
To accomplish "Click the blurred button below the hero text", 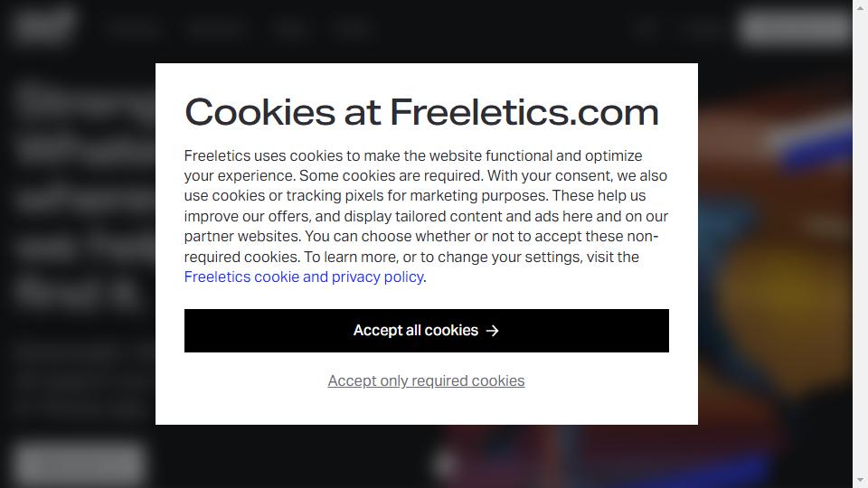I will [x=80, y=464].
